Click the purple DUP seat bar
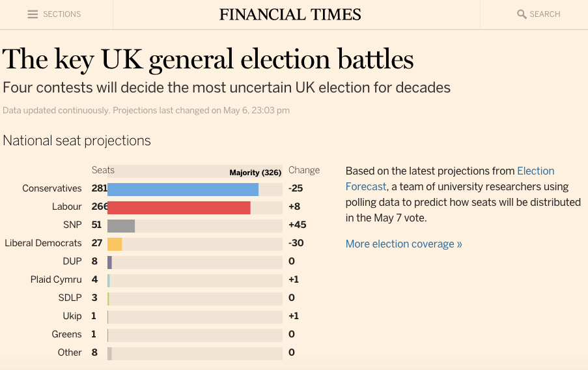The height and width of the screenshot is (370, 588). click(109, 262)
